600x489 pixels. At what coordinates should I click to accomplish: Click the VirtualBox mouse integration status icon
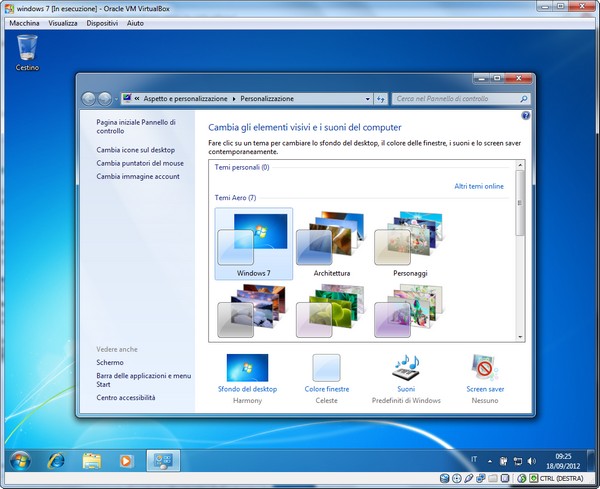click(x=522, y=478)
